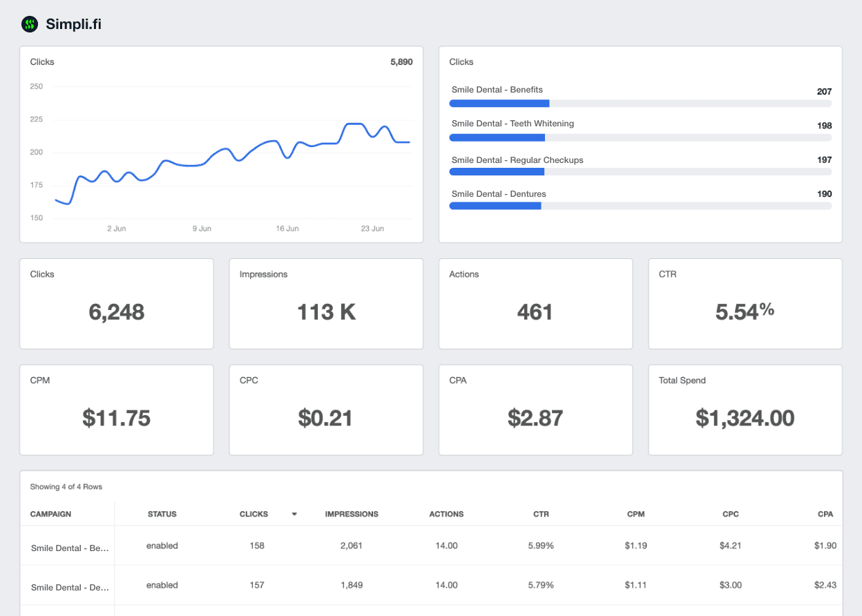This screenshot has height=616, width=862.
Task: Click the chart line peak near 23 Jun
Action: point(354,124)
